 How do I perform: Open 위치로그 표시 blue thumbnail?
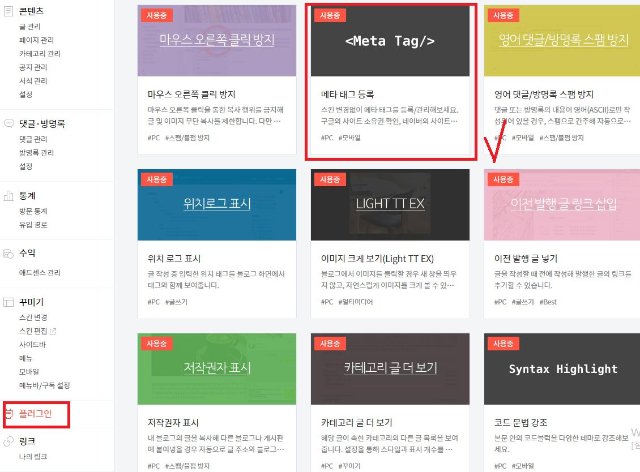click(x=217, y=205)
